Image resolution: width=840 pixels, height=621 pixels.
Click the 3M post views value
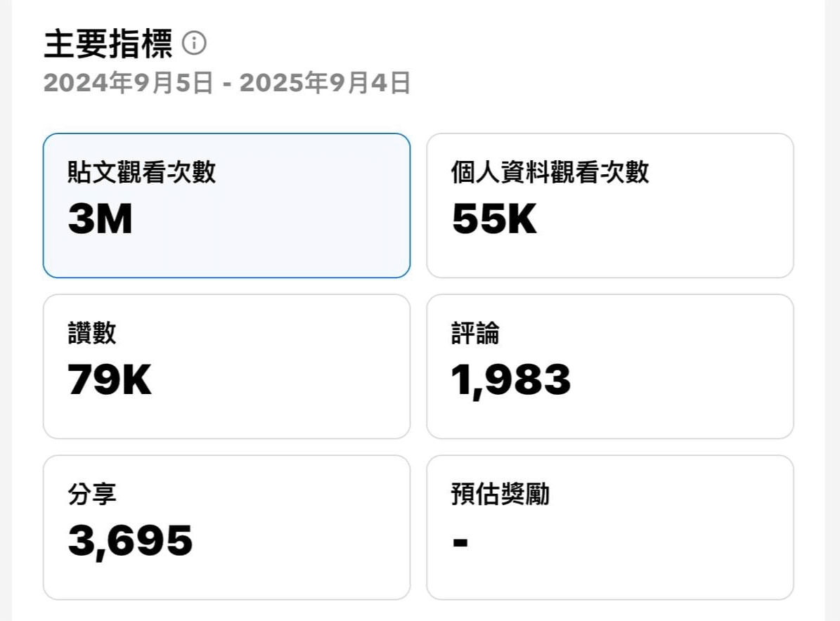click(x=101, y=219)
